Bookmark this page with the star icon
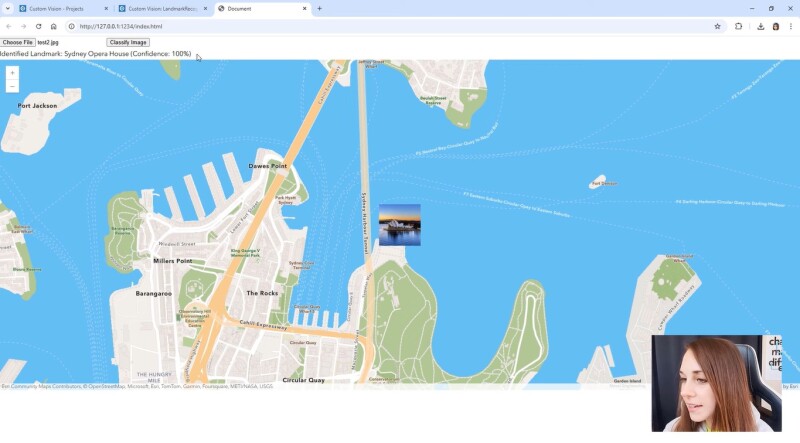This screenshot has width=800, height=443. [717, 26]
